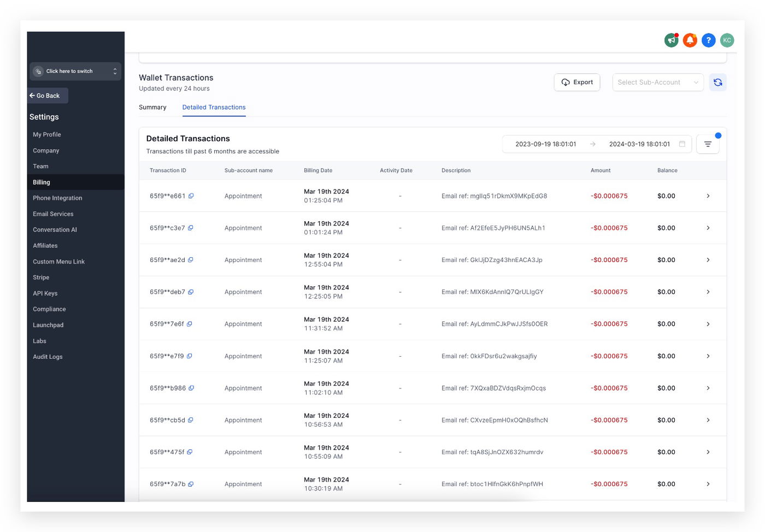Screen dimensions: 765x532
Task: Select the Detailed Transactions tab
Action: [x=214, y=108]
